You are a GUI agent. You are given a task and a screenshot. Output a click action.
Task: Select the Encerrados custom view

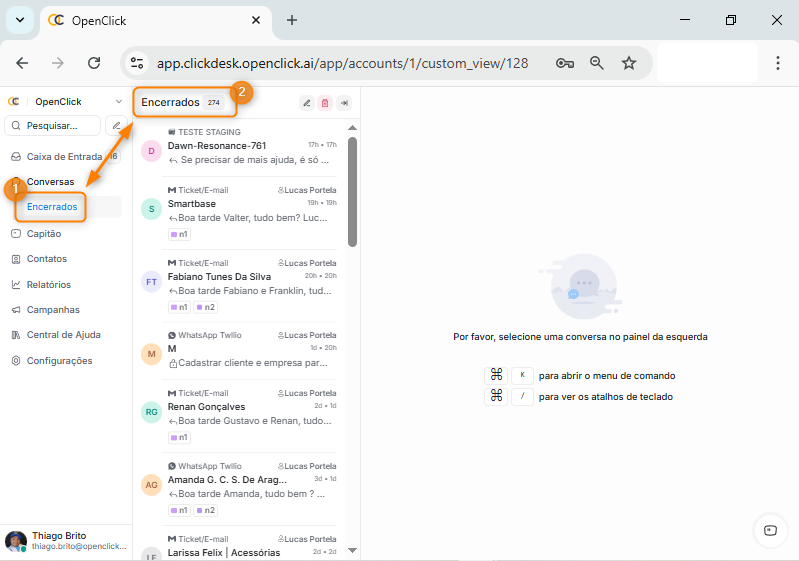point(52,207)
